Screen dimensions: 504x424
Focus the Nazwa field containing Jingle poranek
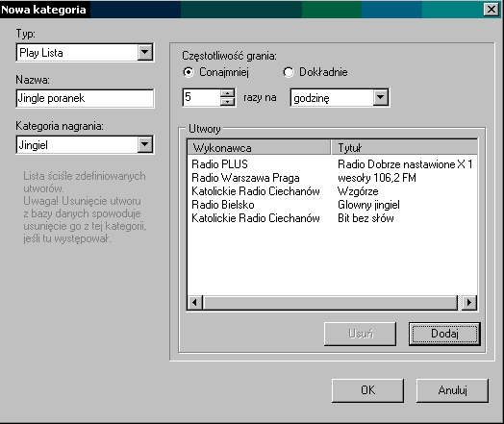[85, 98]
